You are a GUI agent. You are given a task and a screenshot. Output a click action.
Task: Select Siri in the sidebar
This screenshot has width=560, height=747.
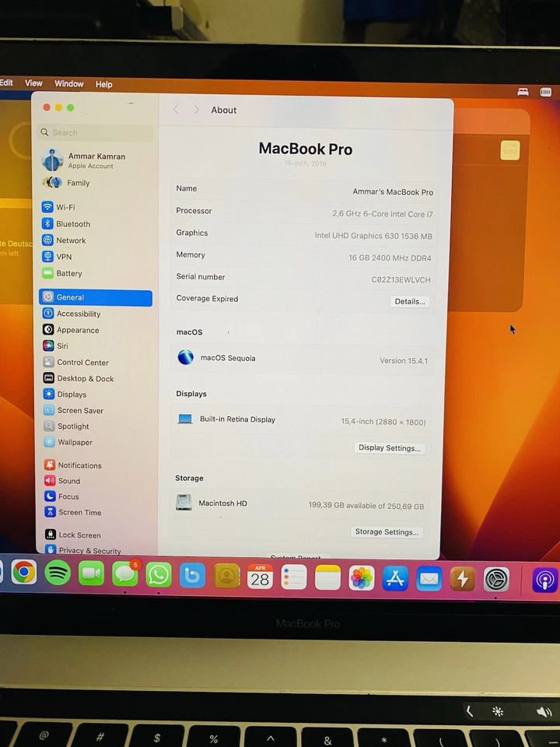tap(56, 345)
